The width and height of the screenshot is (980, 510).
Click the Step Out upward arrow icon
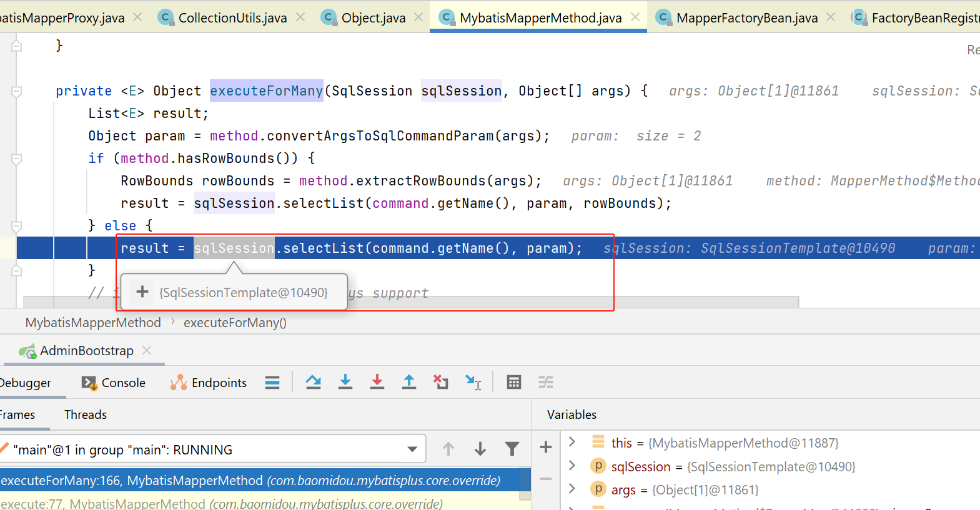[x=409, y=382]
